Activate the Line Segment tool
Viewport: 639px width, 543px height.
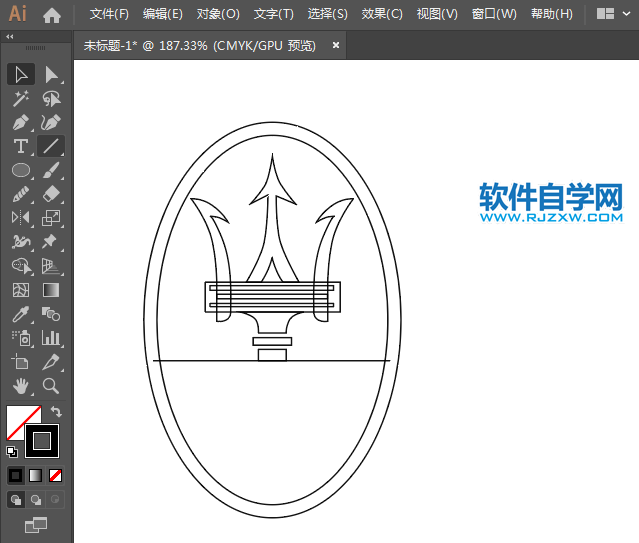[51, 146]
